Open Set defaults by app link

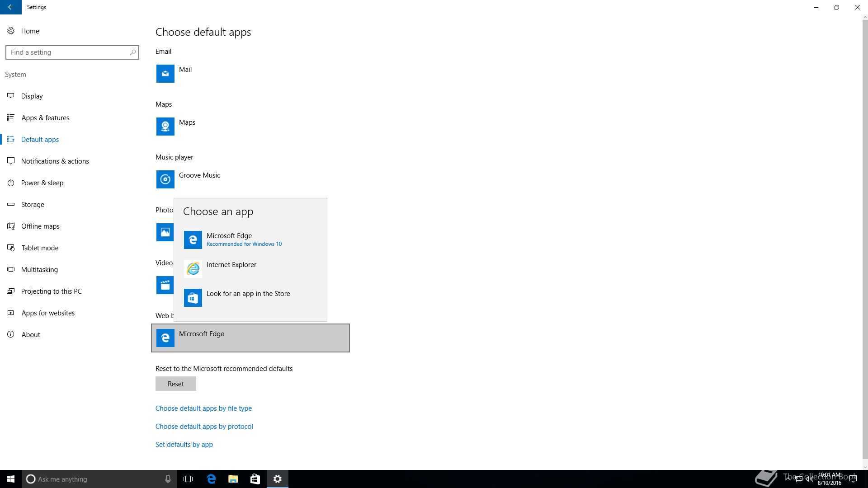click(184, 444)
